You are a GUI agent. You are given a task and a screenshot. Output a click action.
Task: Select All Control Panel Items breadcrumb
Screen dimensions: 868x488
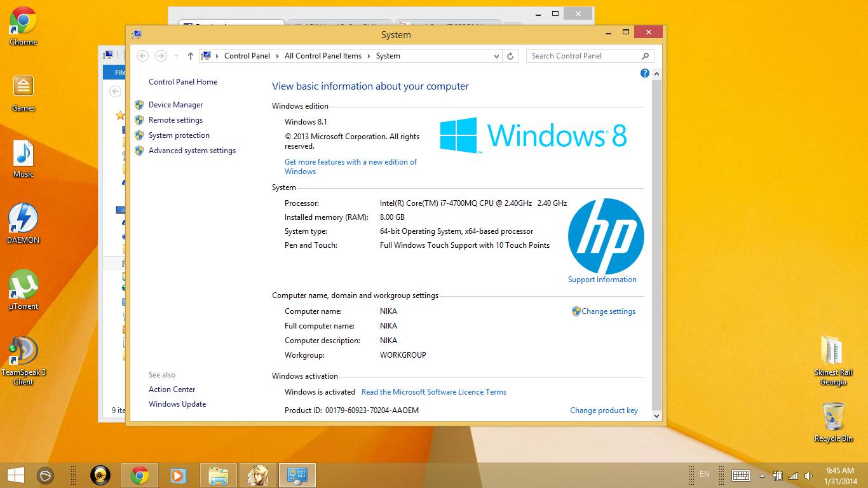click(323, 56)
